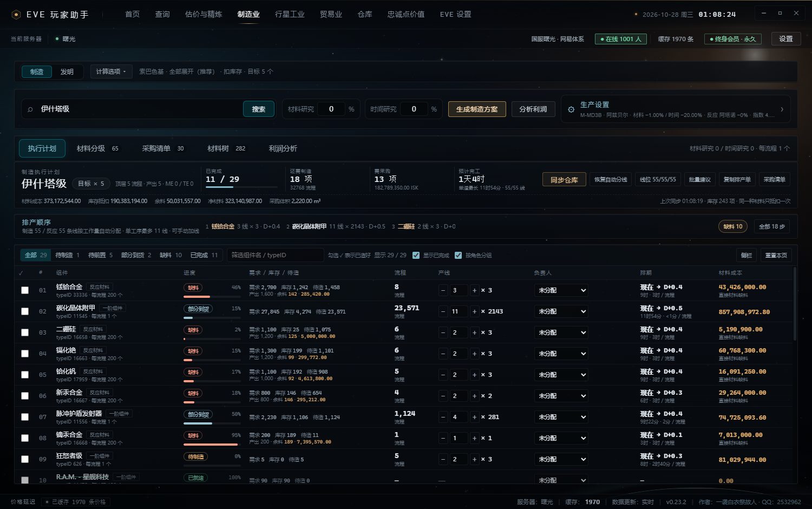
Task: Increase production lines for 狂怒者级
Action: [474, 459]
